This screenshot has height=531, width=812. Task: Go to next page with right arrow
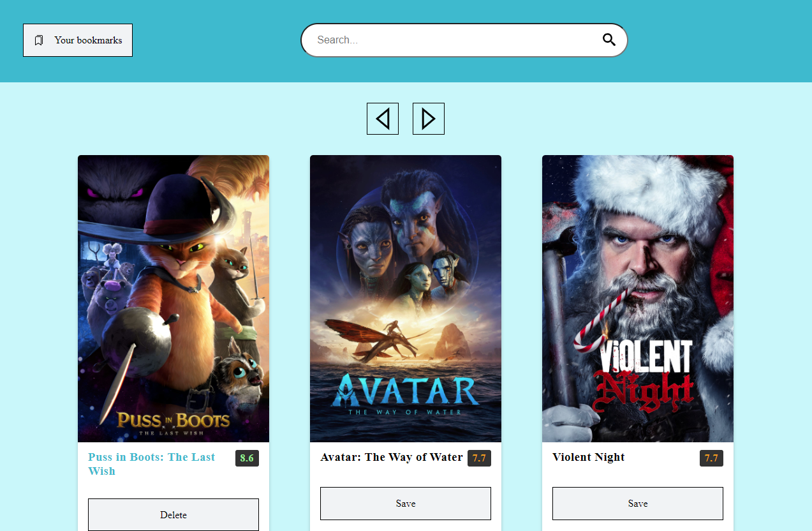pyautogui.click(x=429, y=119)
